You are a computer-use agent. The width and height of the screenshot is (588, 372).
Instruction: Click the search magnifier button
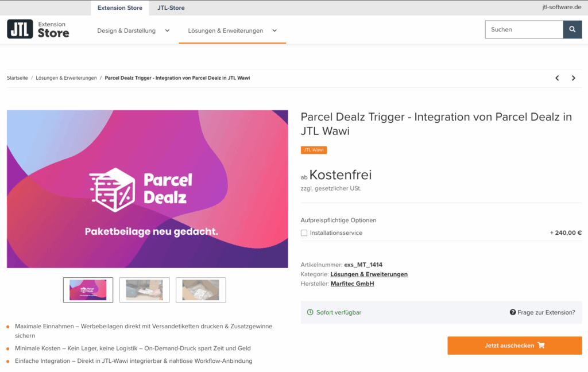pos(572,30)
